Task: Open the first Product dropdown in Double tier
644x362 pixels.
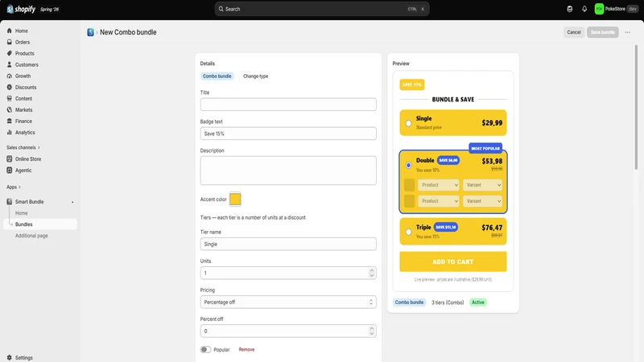Action: tap(438, 185)
